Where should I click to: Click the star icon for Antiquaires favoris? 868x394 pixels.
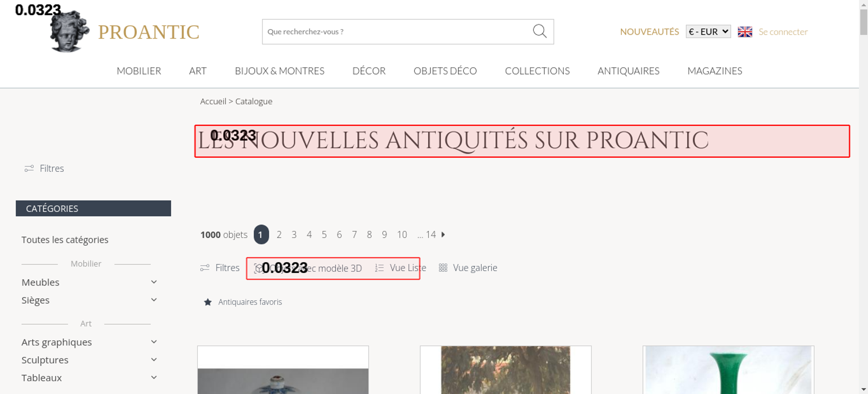(x=208, y=302)
